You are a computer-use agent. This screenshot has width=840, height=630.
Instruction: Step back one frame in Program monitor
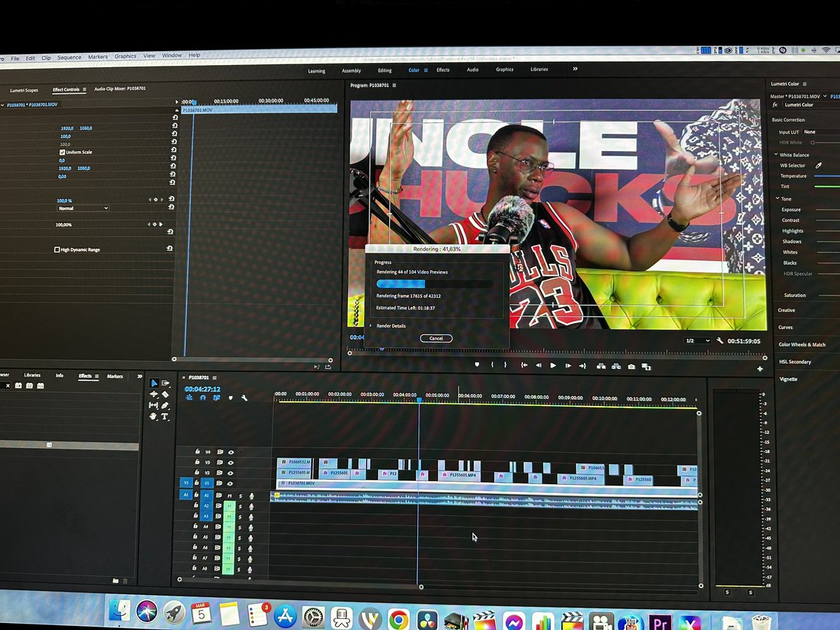tap(538, 365)
